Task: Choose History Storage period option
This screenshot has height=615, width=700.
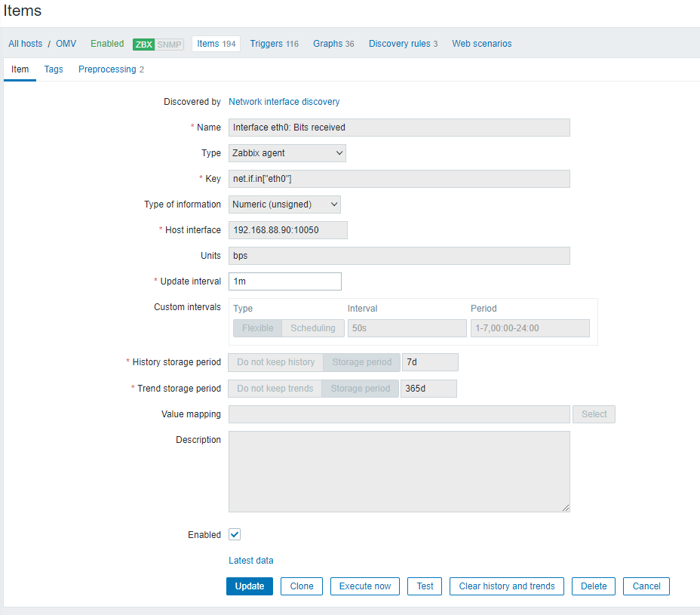Action: [361, 362]
